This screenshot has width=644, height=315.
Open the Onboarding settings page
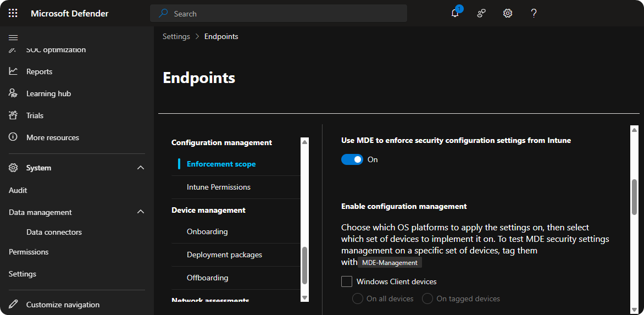(x=207, y=231)
